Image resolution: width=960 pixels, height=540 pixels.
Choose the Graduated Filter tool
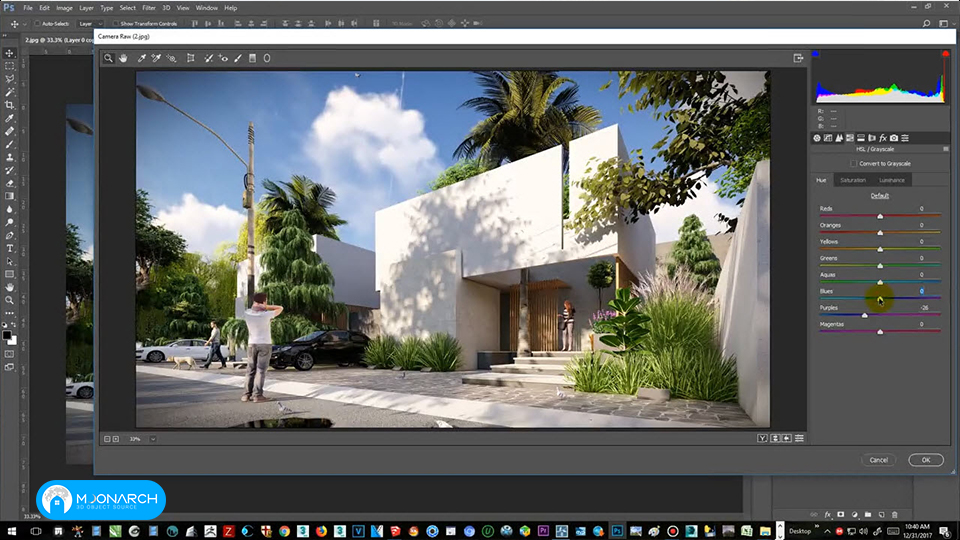252,58
